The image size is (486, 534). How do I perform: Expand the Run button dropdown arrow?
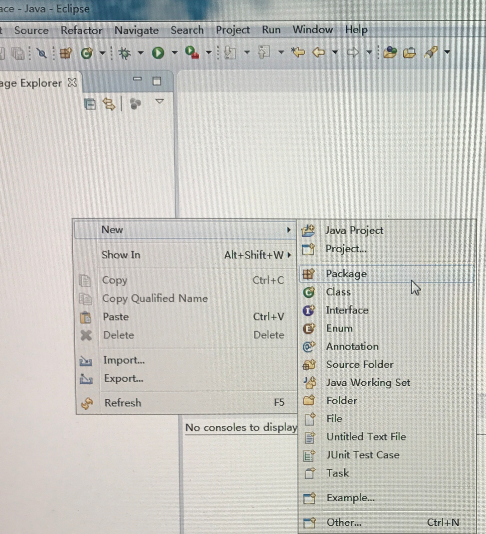174,52
